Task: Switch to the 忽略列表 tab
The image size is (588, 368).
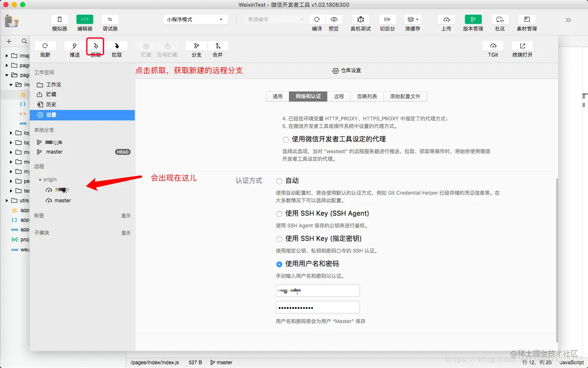Action: click(367, 97)
